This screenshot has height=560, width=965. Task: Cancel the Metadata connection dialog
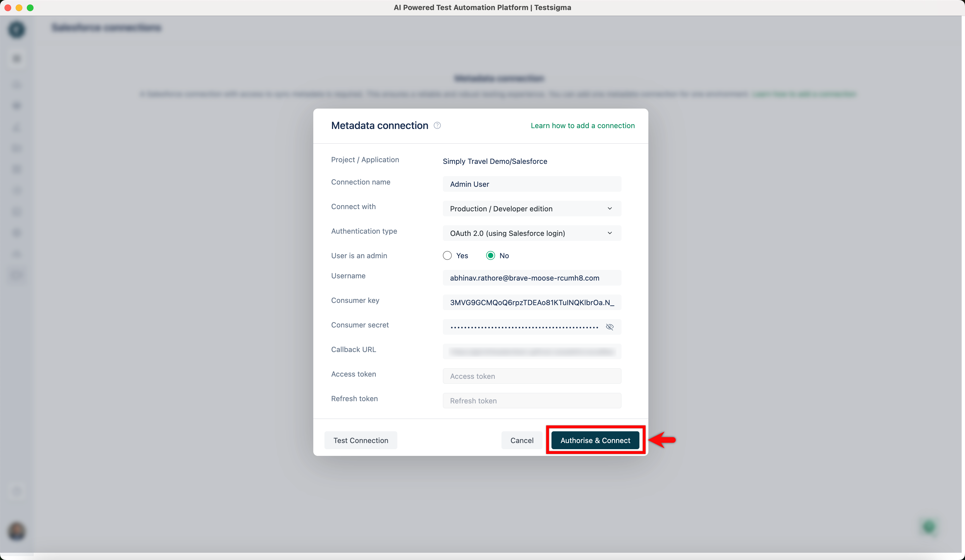[x=522, y=440]
